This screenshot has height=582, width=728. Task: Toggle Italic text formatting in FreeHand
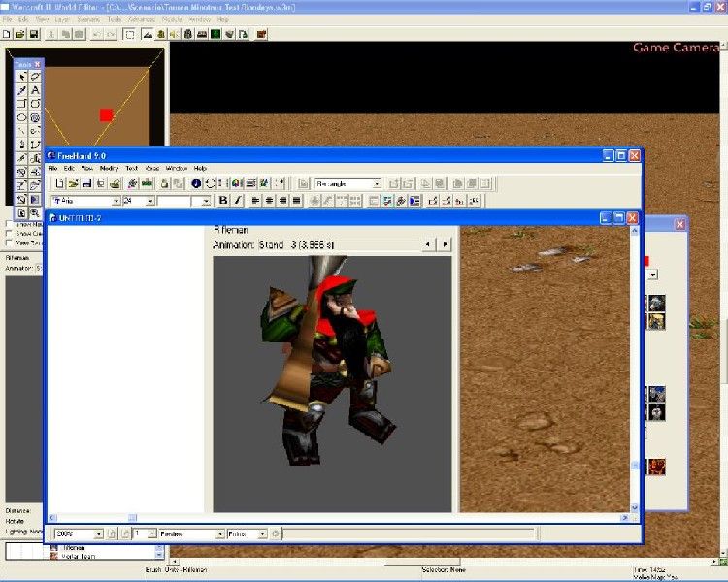(x=238, y=201)
